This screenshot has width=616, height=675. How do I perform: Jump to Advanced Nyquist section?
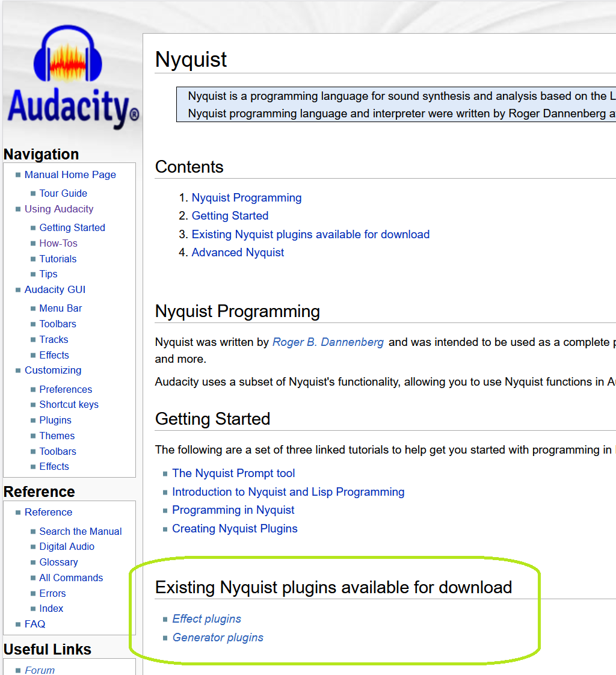tap(238, 252)
